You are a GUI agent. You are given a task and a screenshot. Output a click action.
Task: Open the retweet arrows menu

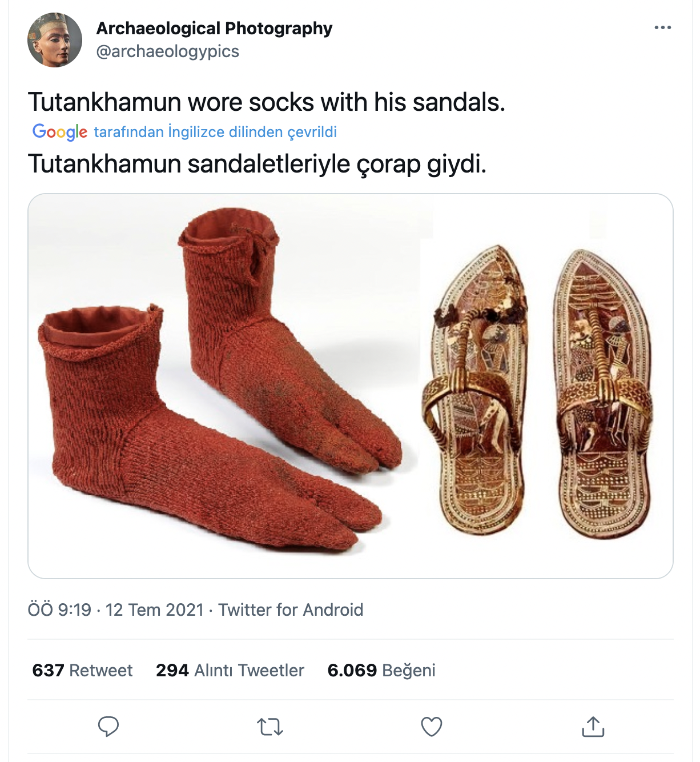(x=269, y=727)
